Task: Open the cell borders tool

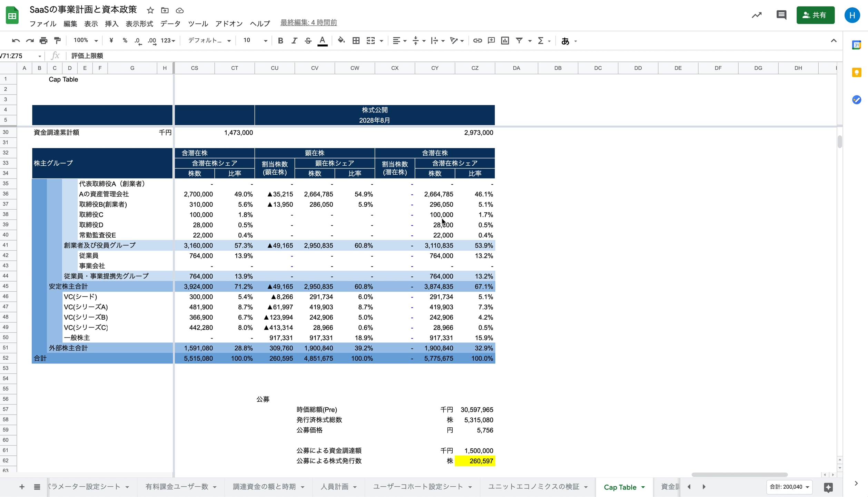Action: [356, 41]
